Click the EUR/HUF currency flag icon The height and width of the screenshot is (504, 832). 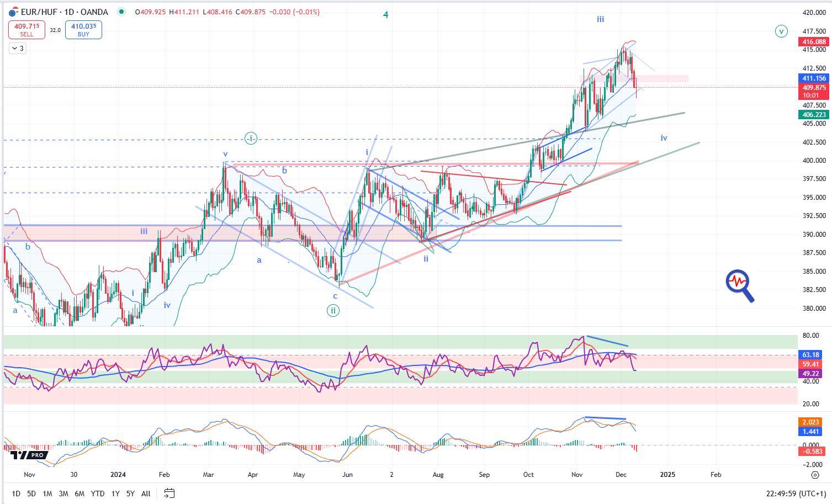coord(13,12)
